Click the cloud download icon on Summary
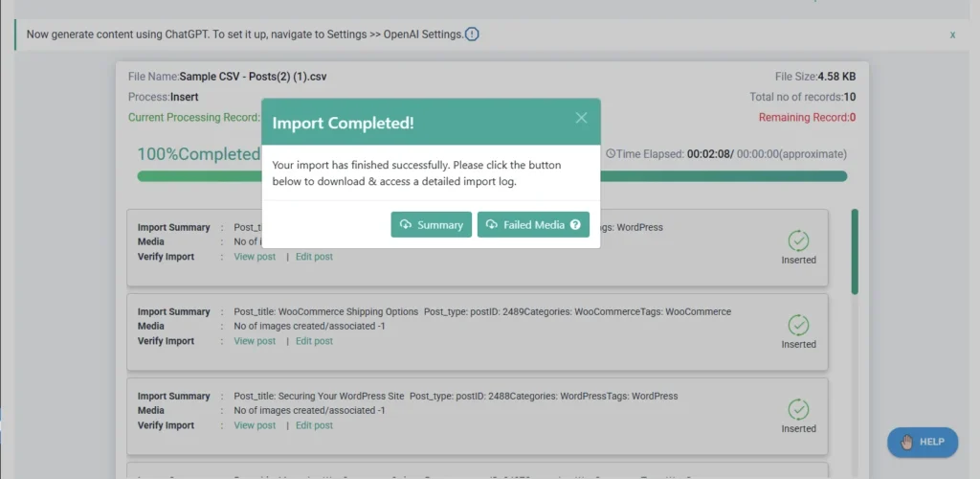Image resolution: width=980 pixels, height=479 pixels. point(406,224)
